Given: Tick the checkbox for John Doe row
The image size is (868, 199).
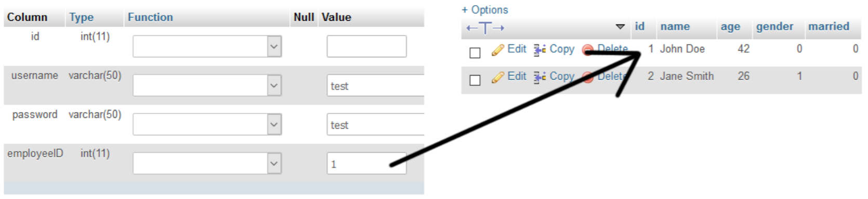Looking at the screenshot, I should click(475, 53).
